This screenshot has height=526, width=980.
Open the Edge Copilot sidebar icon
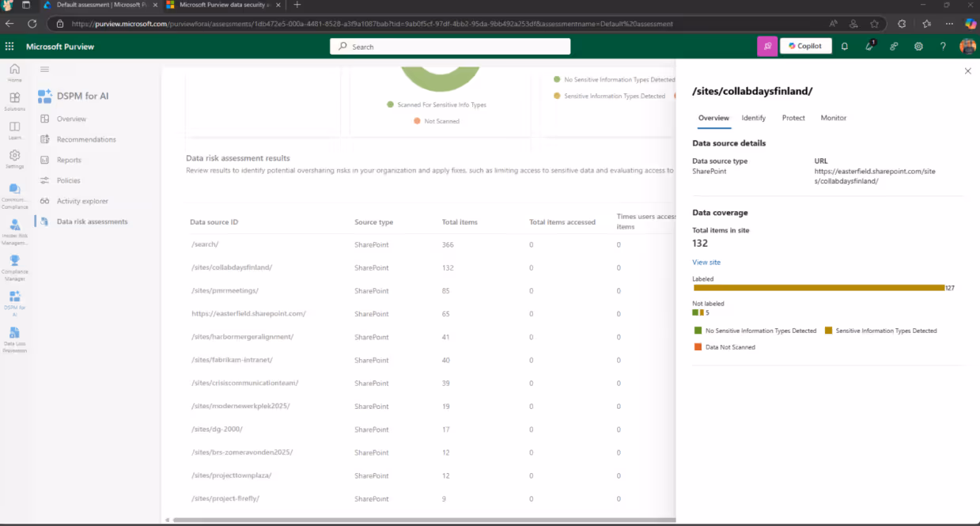coord(970,24)
